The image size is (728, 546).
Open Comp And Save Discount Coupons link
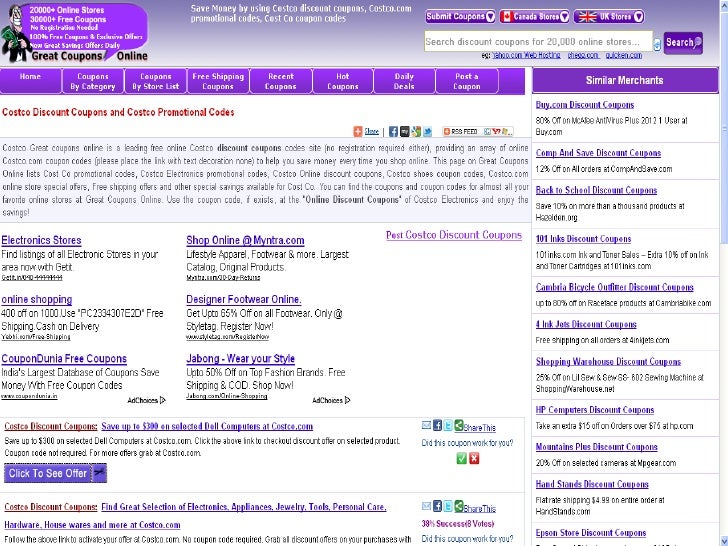click(x=598, y=153)
